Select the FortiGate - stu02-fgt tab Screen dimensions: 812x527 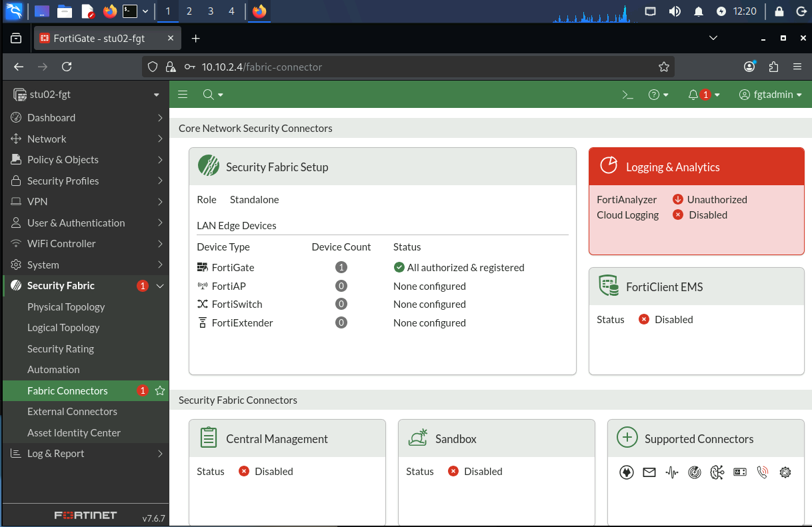(x=107, y=39)
